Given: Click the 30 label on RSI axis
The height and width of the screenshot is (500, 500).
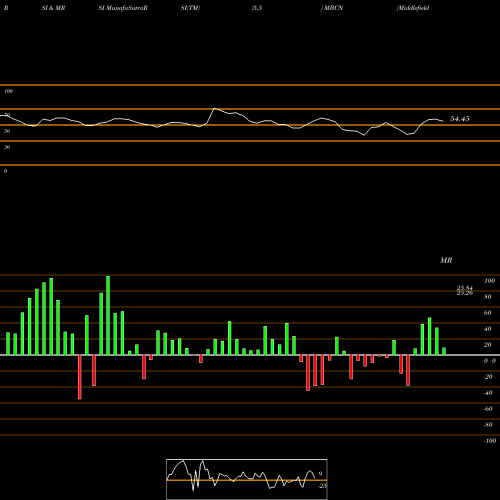Looking at the screenshot, I should (7, 147).
